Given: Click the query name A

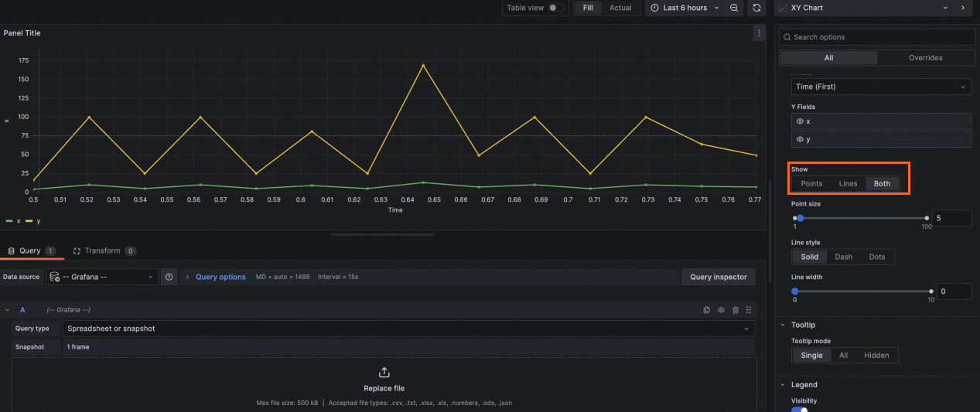Looking at the screenshot, I should pos(22,310).
